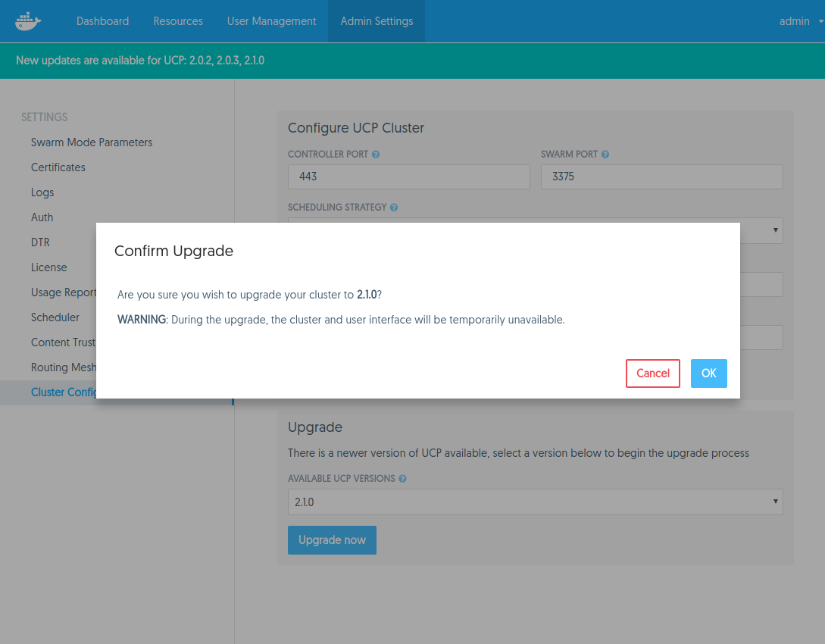Go to the Resources tab
The image size is (825, 644).
[x=178, y=21]
